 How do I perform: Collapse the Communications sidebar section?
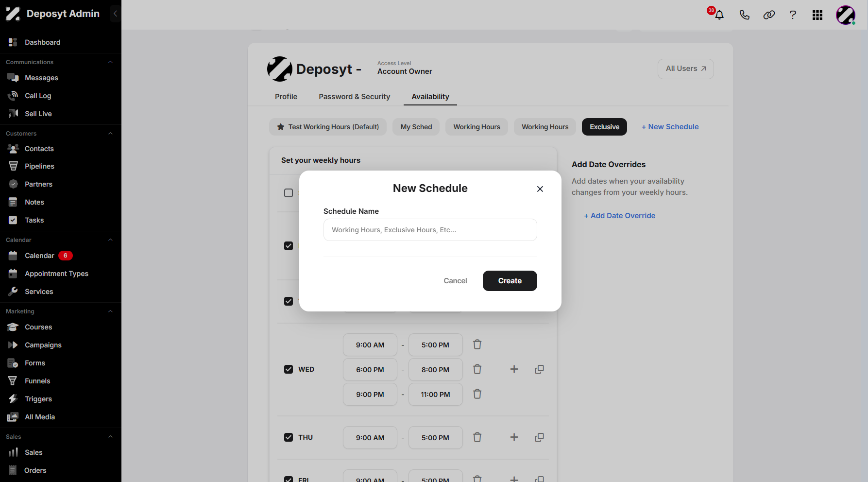click(x=110, y=62)
